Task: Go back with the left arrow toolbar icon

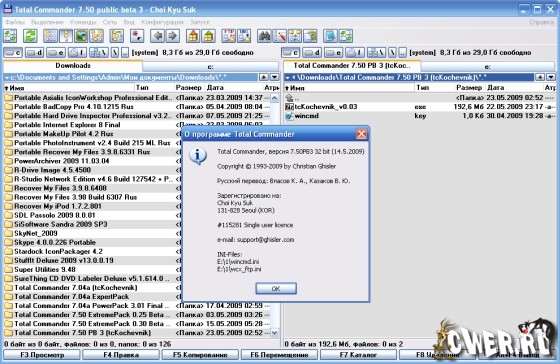Action: point(157,36)
